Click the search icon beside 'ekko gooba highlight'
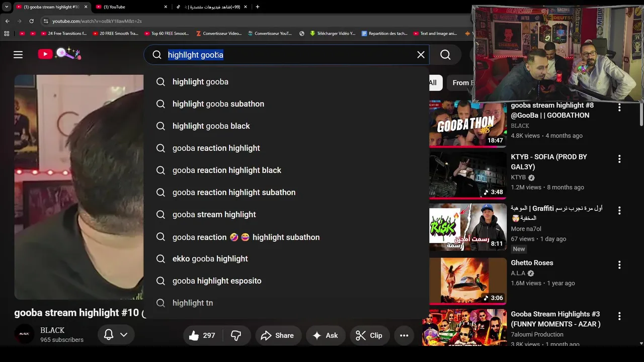Viewport: 644px width, 362px height. pyautogui.click(x=160, y=258)
